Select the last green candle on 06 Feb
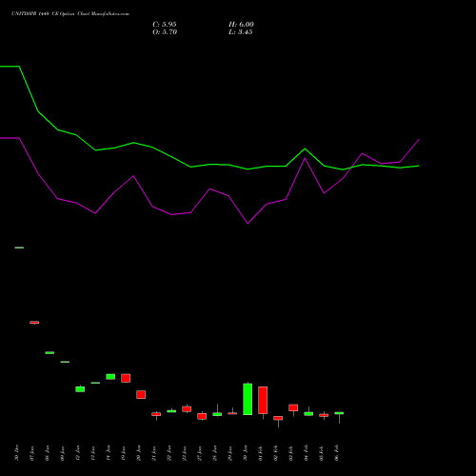The width and height of the screenshot is (476, 476). [339, 413]
